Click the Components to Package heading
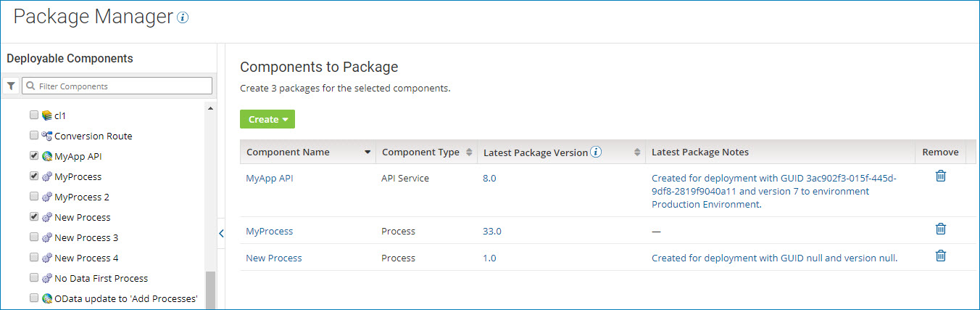 click(x=319, y=67)
